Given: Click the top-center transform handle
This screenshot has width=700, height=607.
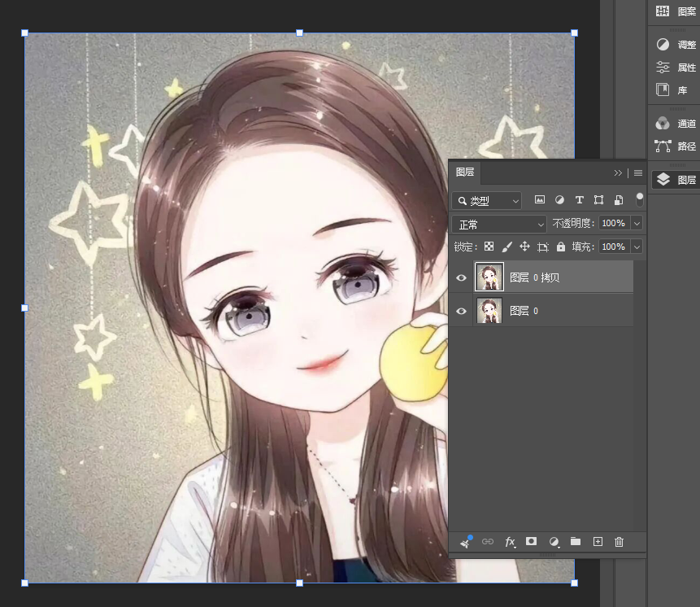Looking at the screenshot, I should click(x=299, y=33).
